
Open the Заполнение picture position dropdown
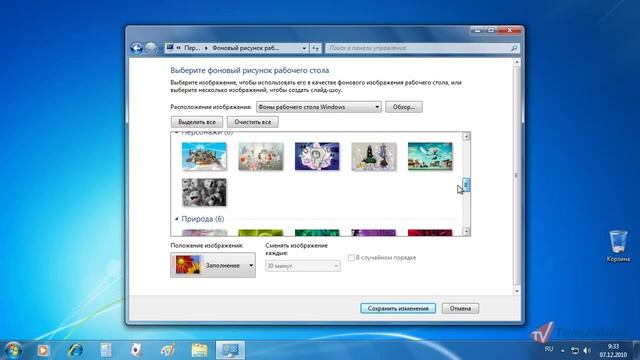(x=213, y=265)
